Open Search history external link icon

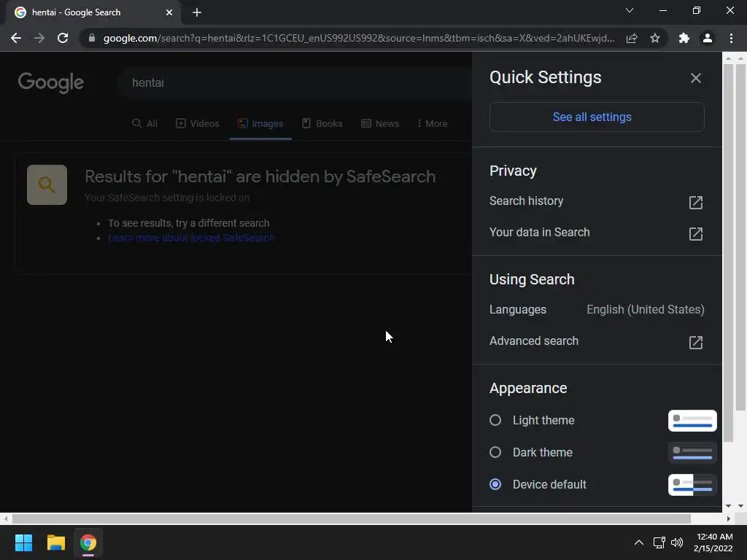[x=695, y=202]
